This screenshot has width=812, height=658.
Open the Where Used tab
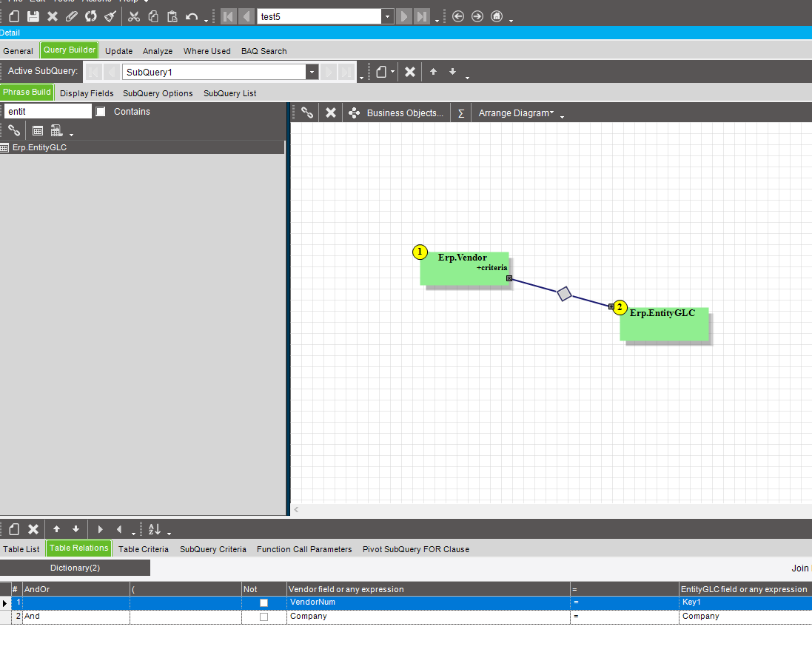coord(207,51)
